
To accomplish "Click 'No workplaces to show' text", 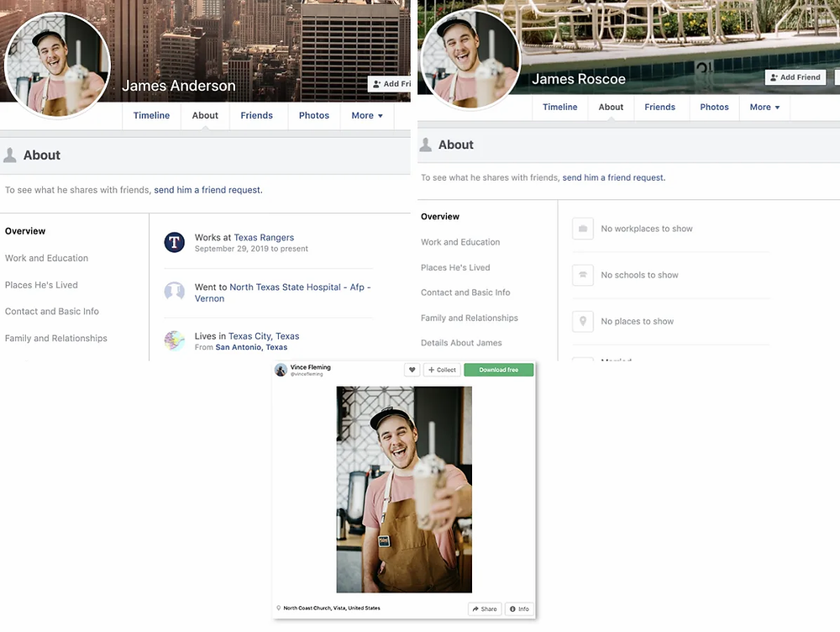I will click(x=647, y=229).
